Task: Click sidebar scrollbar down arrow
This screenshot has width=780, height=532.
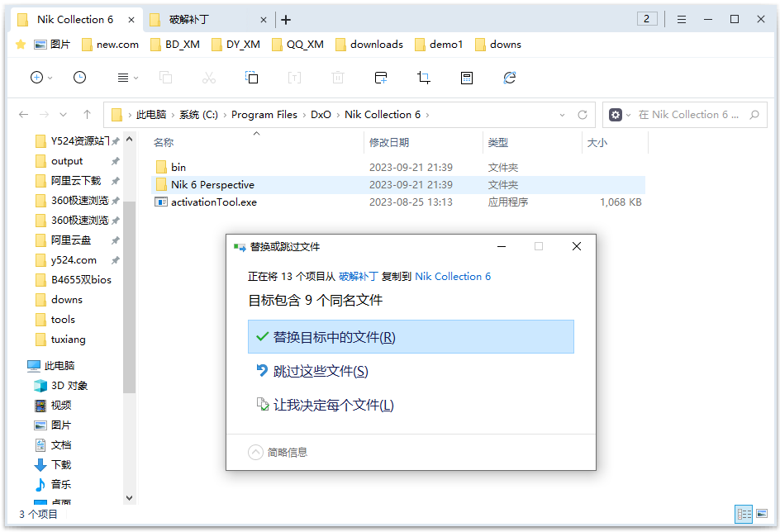Action: [x=130, y=497]
